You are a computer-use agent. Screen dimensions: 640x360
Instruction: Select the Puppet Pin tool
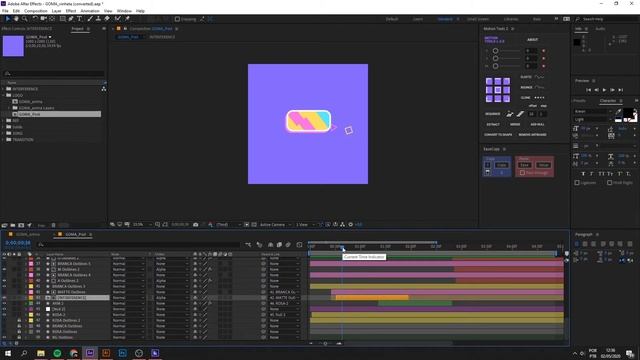tap(127, 19)
